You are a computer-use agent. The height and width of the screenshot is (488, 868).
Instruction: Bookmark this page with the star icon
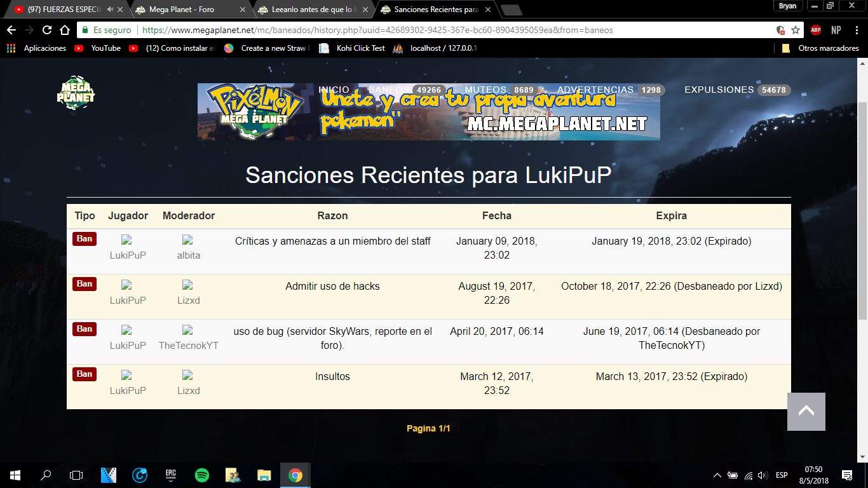(x=795, y=30)
